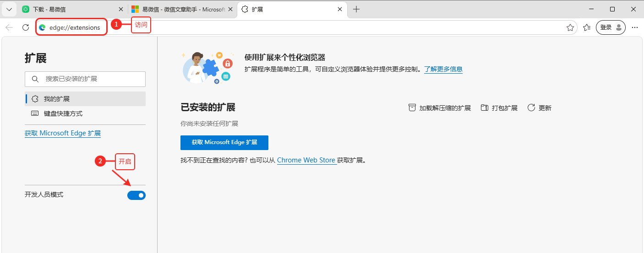
Task: Click the update extensions button
Action: click(x=540, y=108)
